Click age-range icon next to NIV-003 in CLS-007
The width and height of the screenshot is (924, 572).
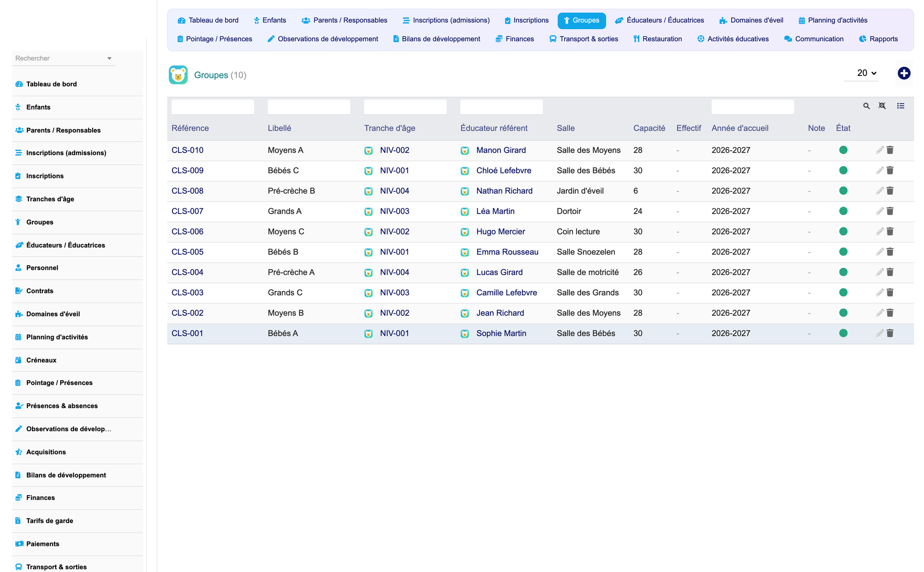pyautogui.click(x=368, y=212)
